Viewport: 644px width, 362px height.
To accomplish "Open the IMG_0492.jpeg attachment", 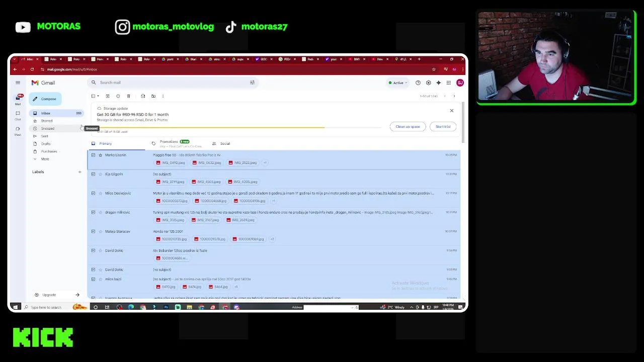I will tap(170, 163).
